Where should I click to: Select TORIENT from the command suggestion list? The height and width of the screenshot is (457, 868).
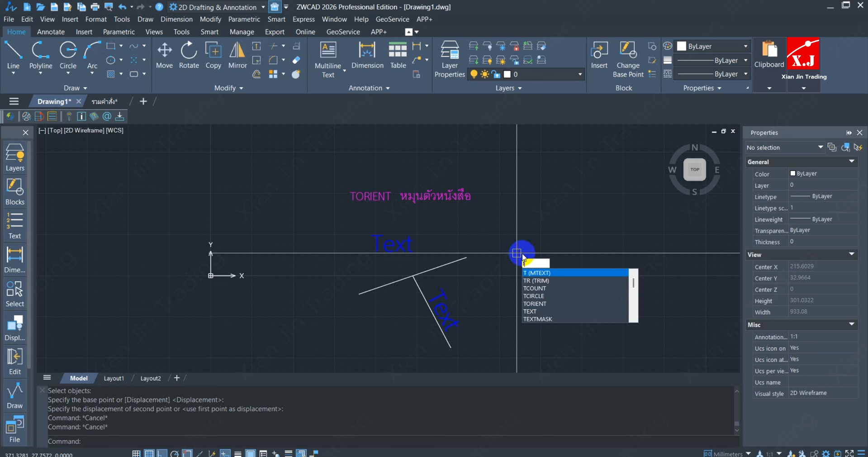535,304
